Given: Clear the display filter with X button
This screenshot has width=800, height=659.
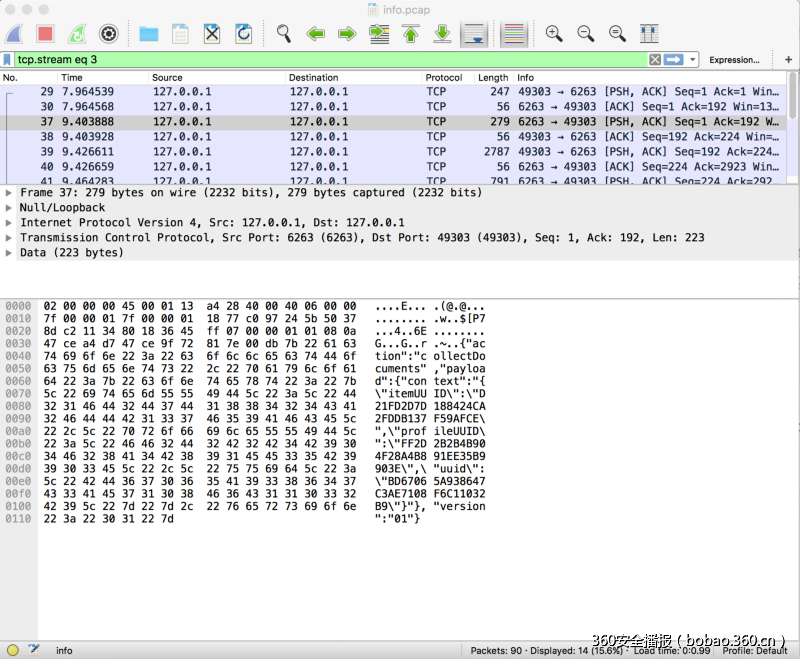Looking at the screenshot, I should click(x=655, y=60).
